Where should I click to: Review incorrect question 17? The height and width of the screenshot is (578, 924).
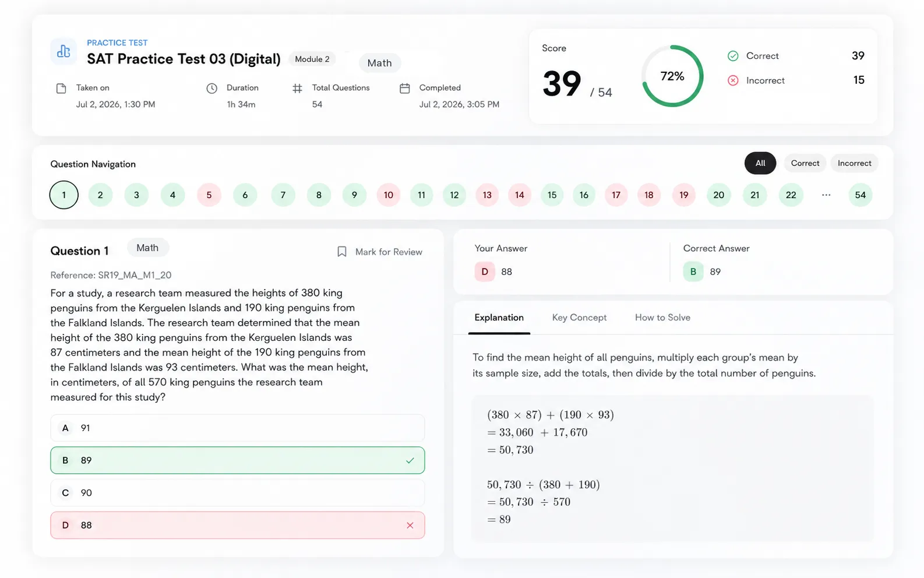tap(616, 195)
